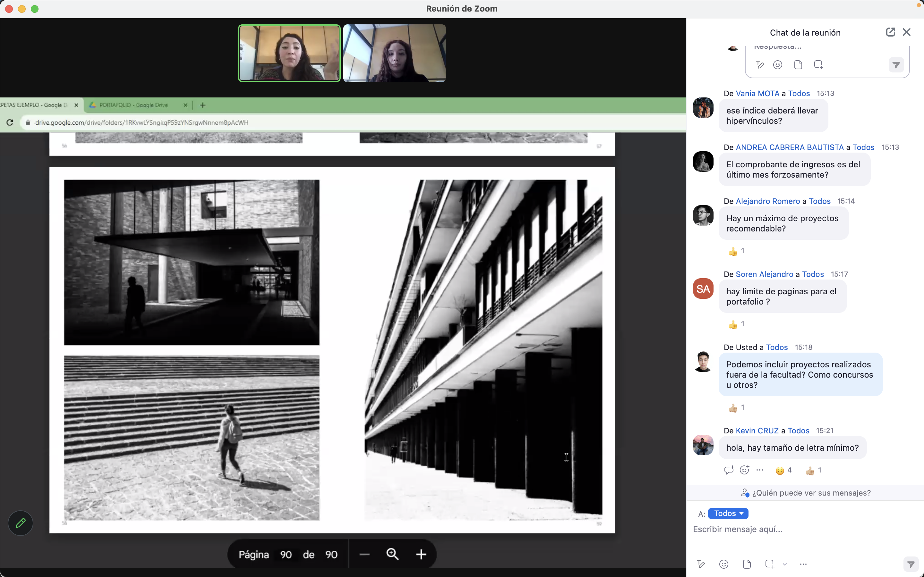Viewport: 924px width, 577px height.
Task: Click ¿Quién puede ver sus mensajes? link
Action: 811,493
